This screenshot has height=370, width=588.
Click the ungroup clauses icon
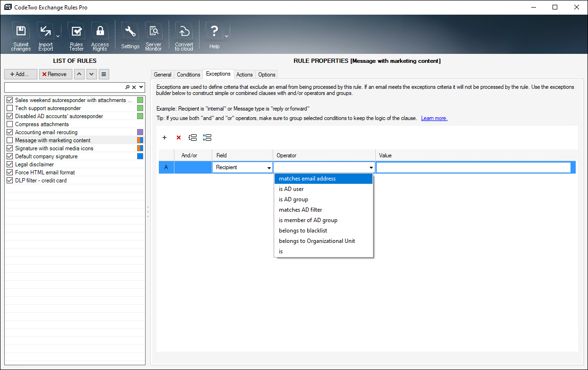(x=207, y=138)
